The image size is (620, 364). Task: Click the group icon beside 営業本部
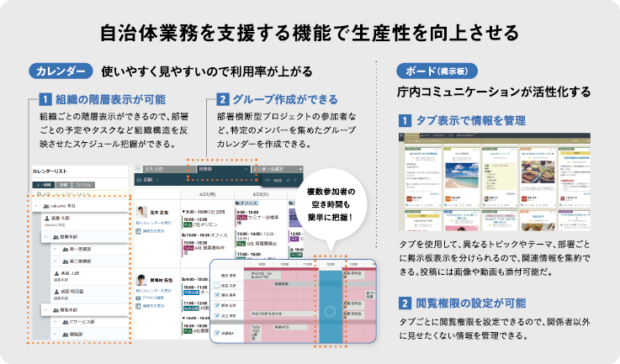coord(53,237)
